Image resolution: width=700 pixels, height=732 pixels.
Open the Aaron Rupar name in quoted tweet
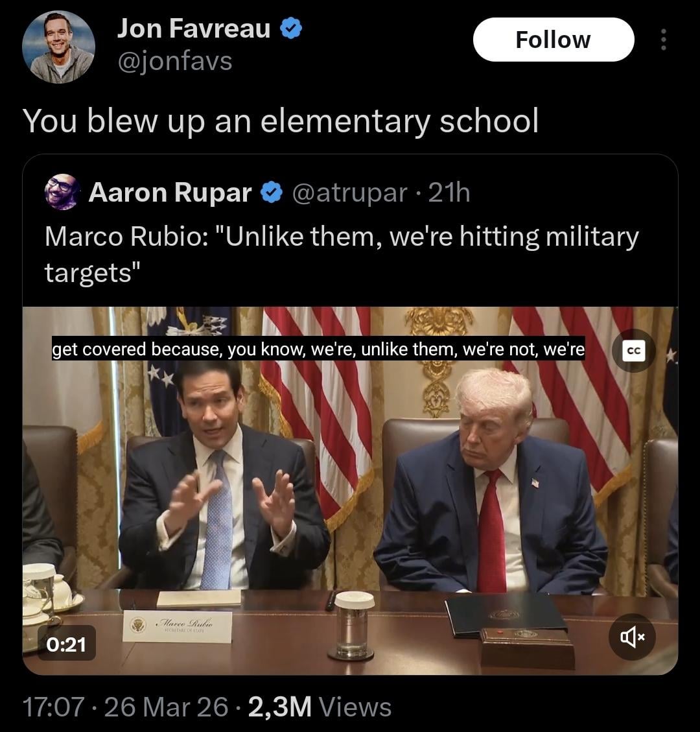170,193
